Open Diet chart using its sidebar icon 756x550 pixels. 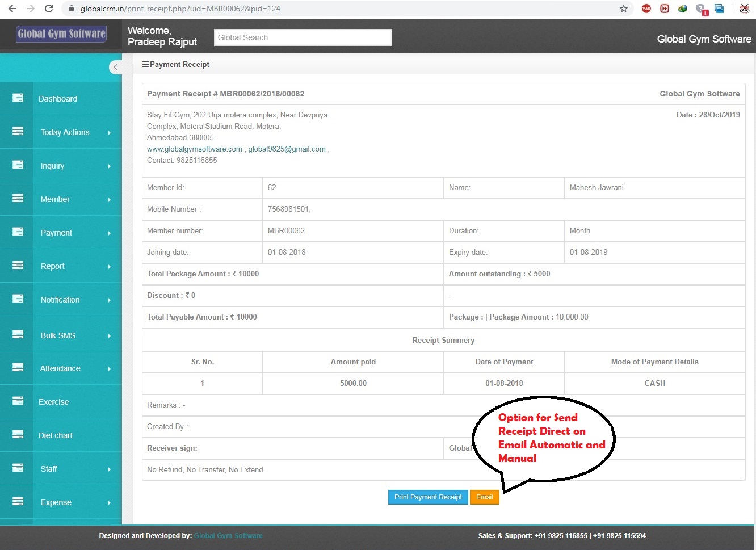tap(18, 435)
